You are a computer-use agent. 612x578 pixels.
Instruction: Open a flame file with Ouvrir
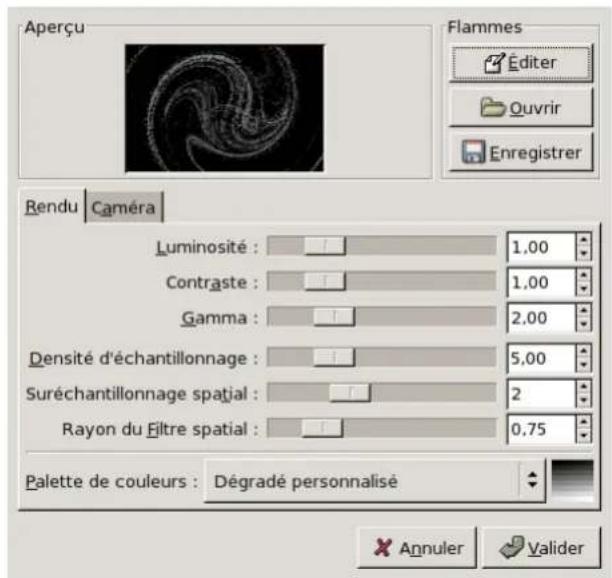point(521,108)
